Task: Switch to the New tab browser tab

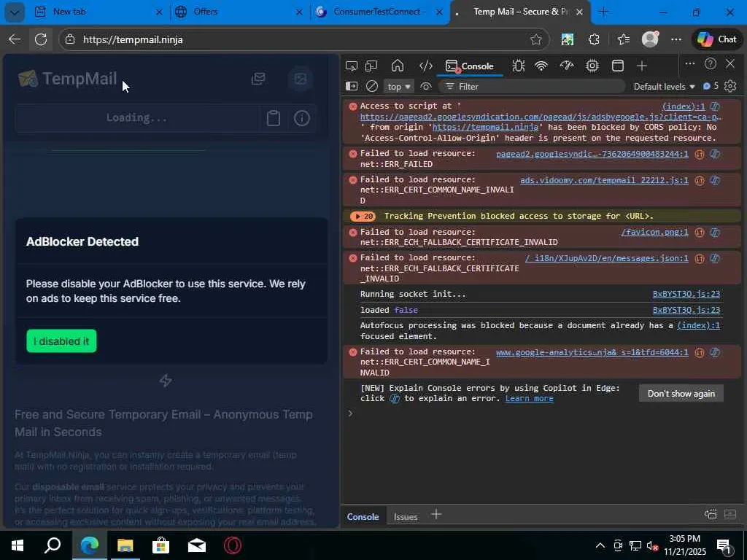Action: pos(99,12)
